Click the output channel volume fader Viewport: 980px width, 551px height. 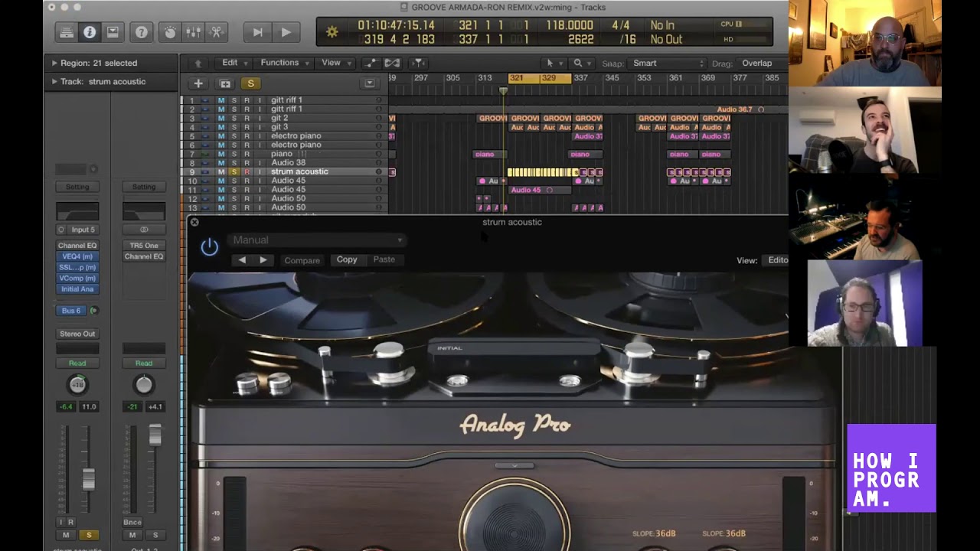point(155,435)
